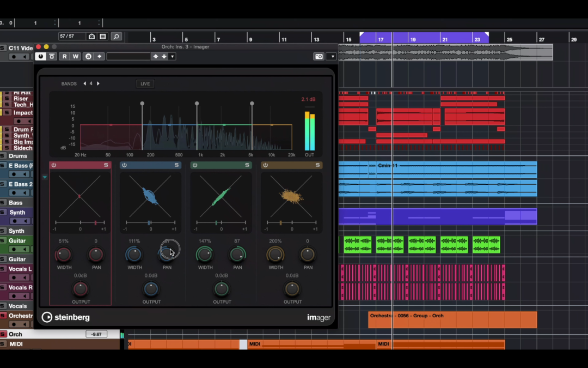
Task: Open the preset selection dropdown arrow
Action: tap(172, 56)
